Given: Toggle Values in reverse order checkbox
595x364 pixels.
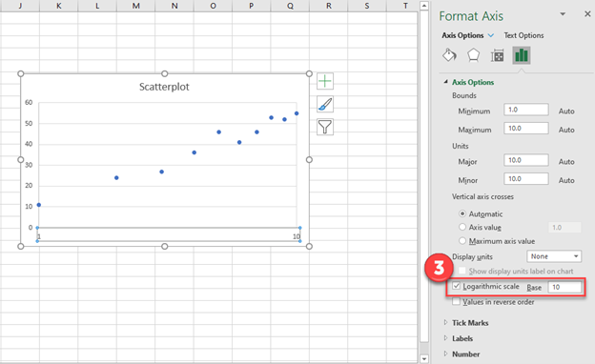Looking at the screenshot, I should [456, 301].
